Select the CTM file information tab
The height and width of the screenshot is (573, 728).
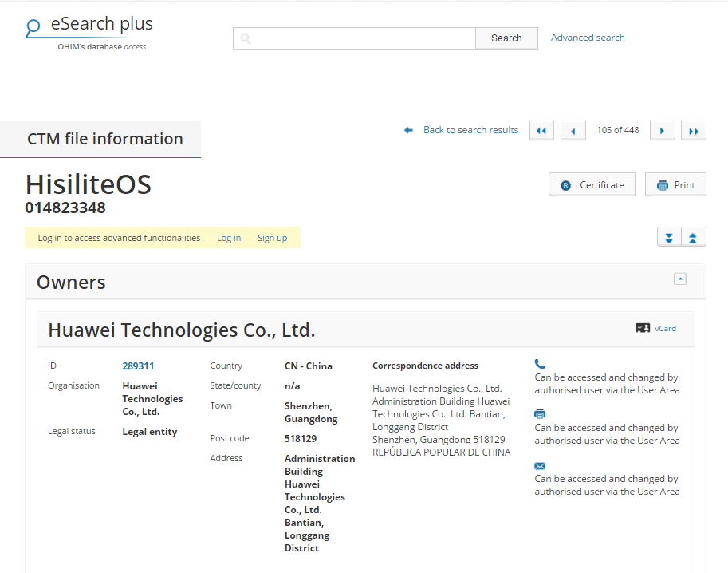click(100, 139)
